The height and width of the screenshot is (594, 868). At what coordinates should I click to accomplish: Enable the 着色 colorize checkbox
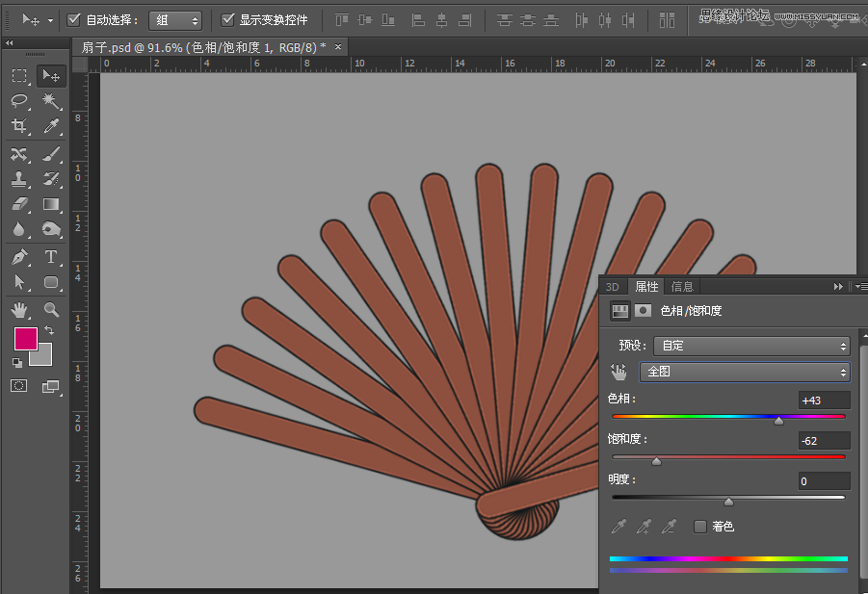700,527
